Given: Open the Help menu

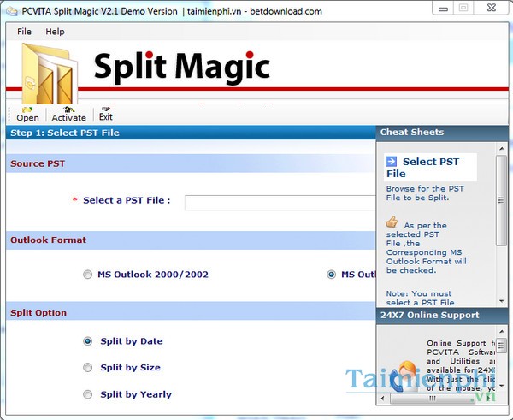Looking at the screenshot, I should click(x=55, y=32).
